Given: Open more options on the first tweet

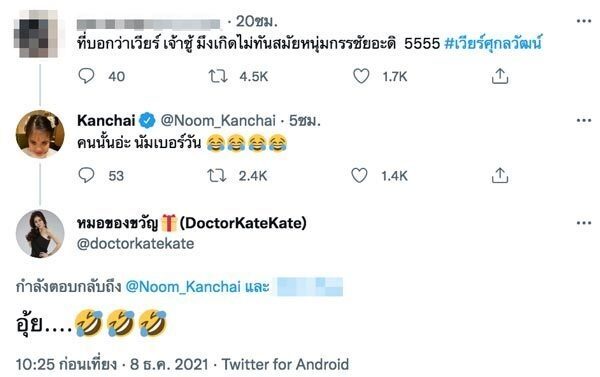Looking at the screenshot, I should point(584,21).
